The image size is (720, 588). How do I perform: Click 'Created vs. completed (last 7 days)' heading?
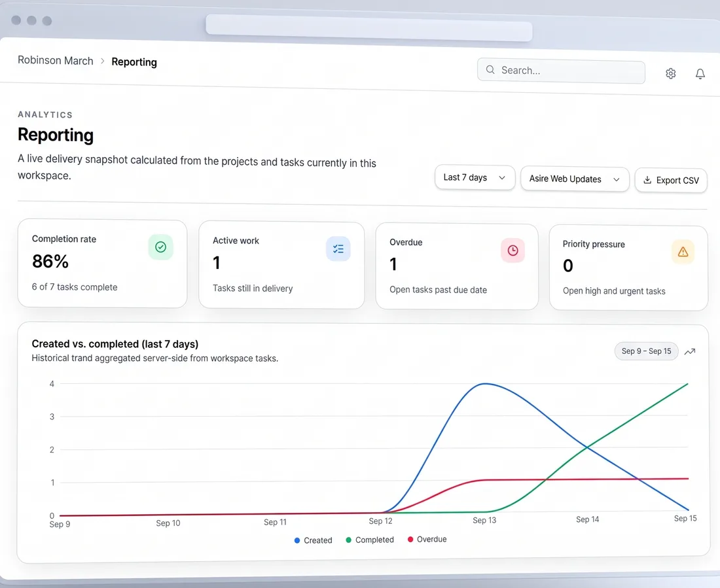point(115,344)
